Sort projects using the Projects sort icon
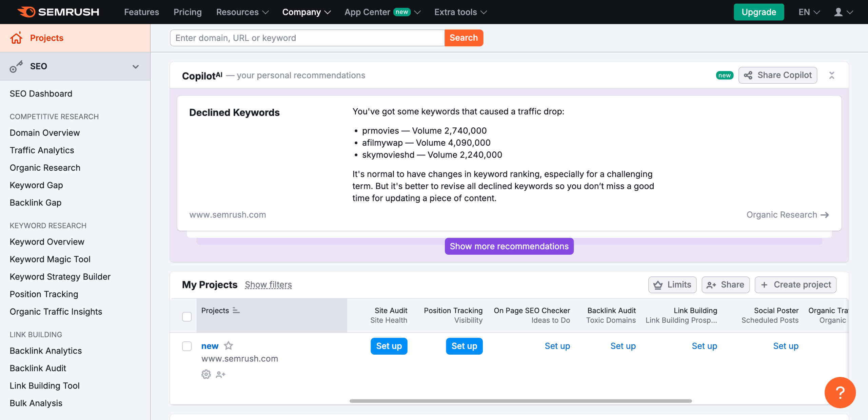 coord(236,311)
